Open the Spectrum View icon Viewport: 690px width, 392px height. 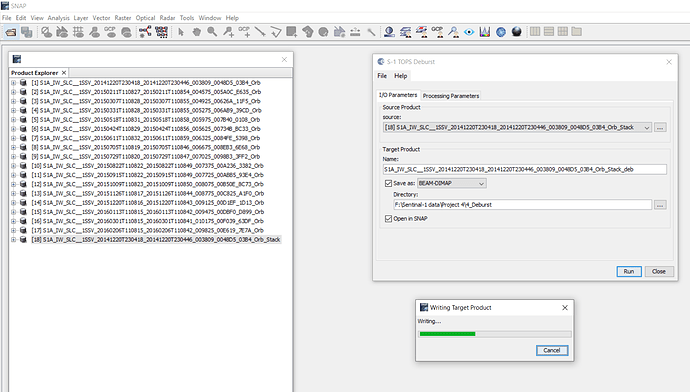tap(485, 32)
